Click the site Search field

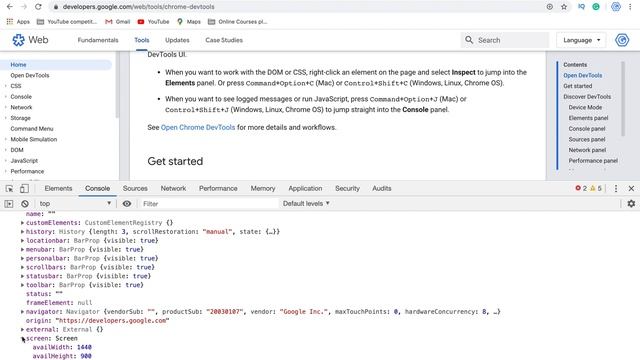click(505, 40)
